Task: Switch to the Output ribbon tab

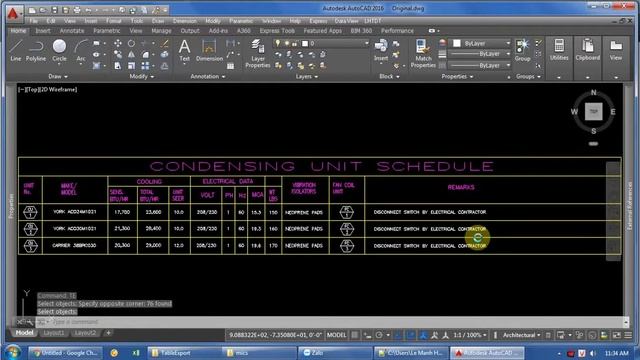Action: point(190,31)
